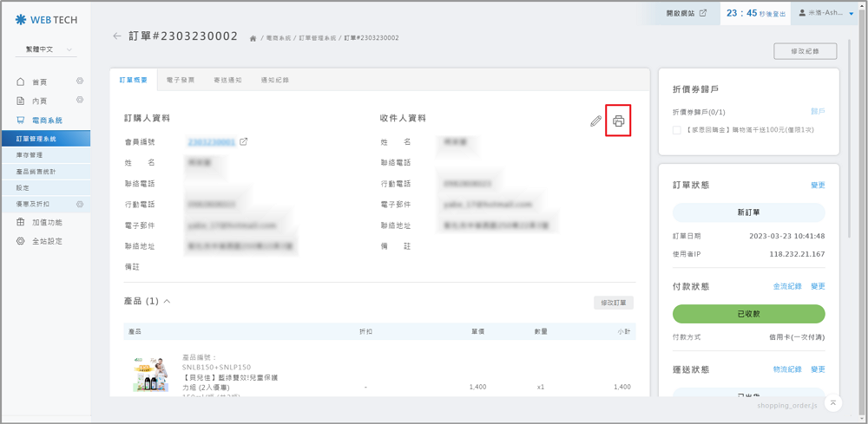Click the gear icon beside 首頁
Screen dimensions: 868x424
[x=80, y=82]
